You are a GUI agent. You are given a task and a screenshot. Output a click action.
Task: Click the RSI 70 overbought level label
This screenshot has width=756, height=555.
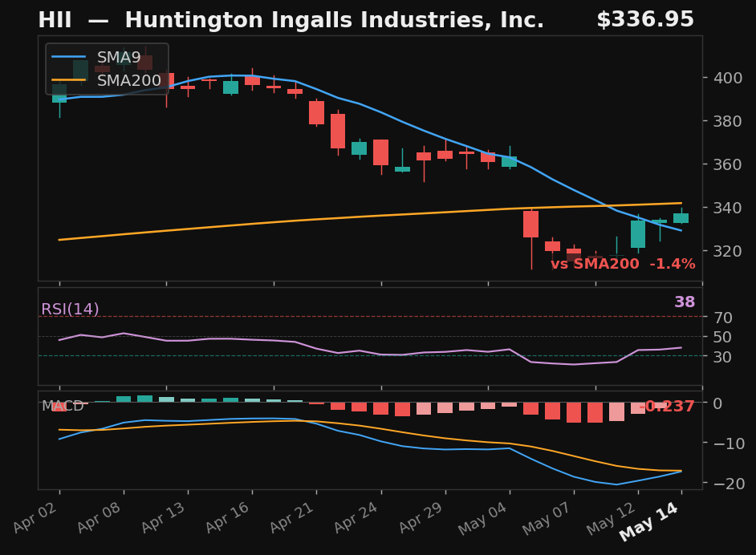click(723, 318)
